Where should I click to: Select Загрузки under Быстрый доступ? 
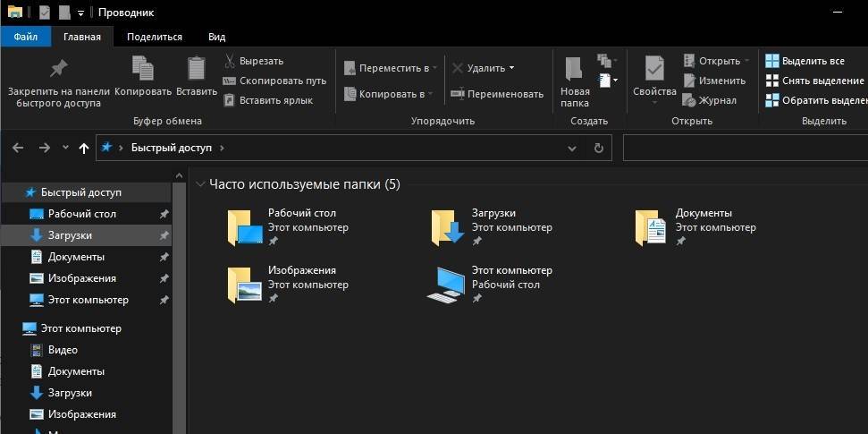(x=87, y=235)
